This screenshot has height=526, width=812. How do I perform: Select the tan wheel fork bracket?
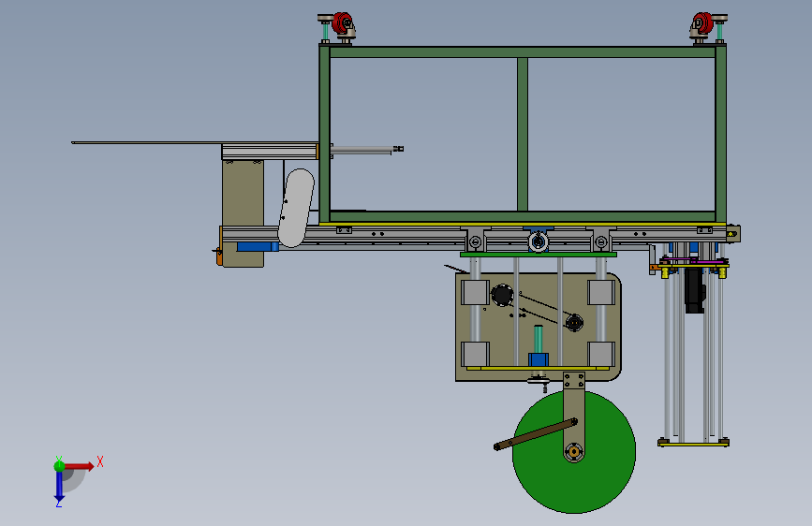574,417
